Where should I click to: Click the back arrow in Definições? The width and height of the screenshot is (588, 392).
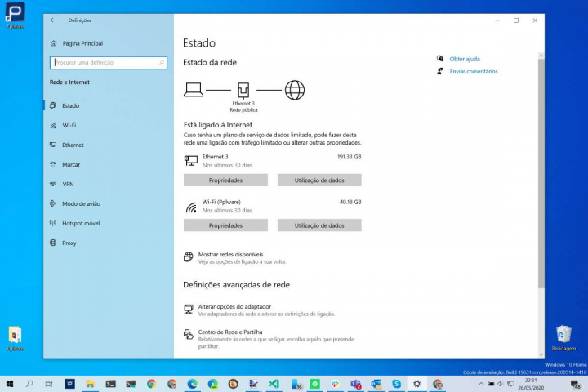(x=53, y=20)
